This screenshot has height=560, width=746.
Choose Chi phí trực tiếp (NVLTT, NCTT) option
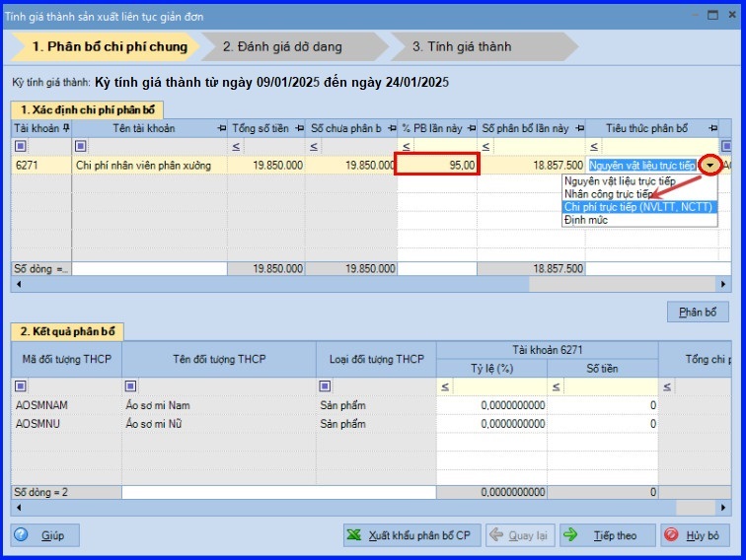tap(638, 207)
